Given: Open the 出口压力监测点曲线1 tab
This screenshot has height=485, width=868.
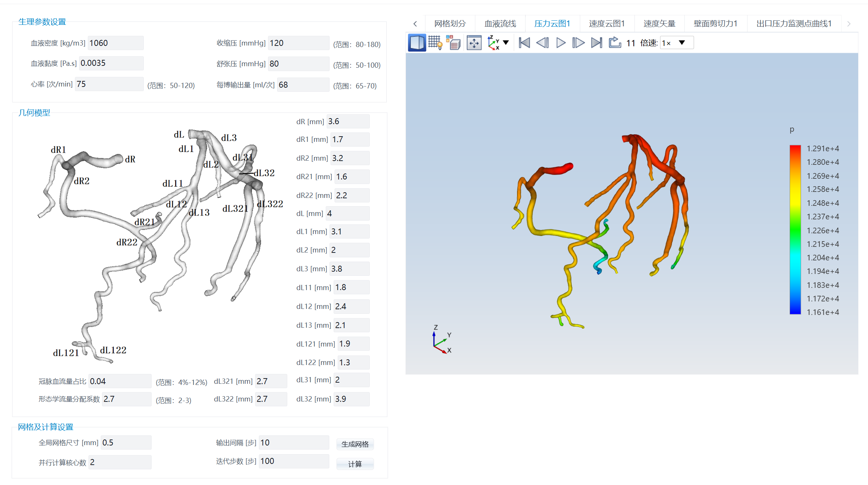Looking at the screenshot, I should [x=794, y=24].
